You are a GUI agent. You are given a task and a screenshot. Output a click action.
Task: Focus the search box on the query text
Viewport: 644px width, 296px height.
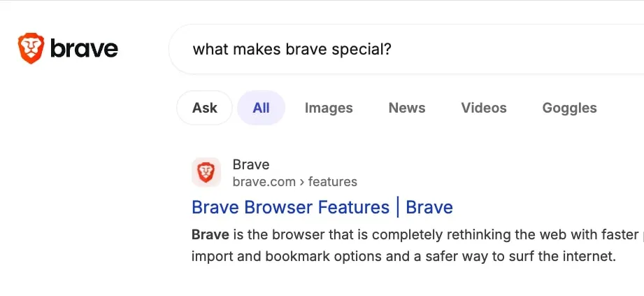292,50
